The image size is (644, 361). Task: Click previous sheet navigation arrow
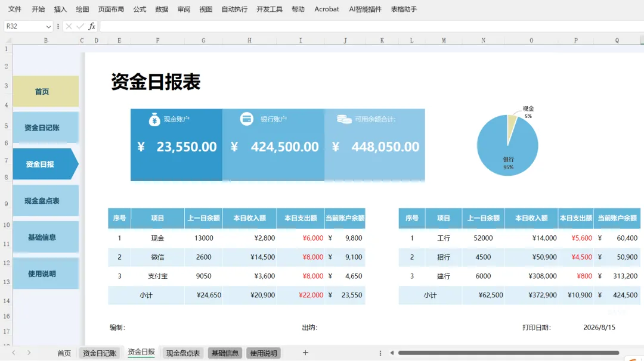14,353
